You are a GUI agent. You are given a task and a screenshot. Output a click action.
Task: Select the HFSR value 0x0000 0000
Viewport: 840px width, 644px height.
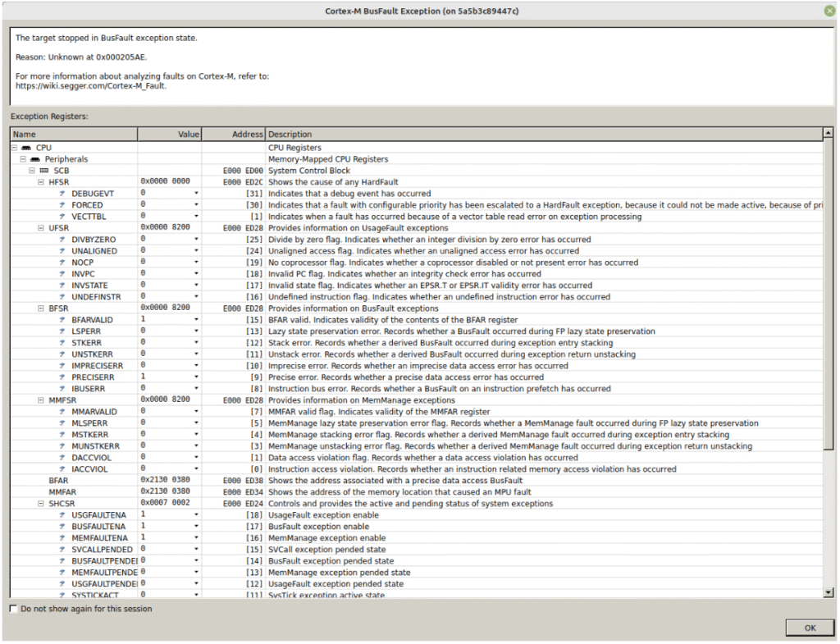pos(165,181)
